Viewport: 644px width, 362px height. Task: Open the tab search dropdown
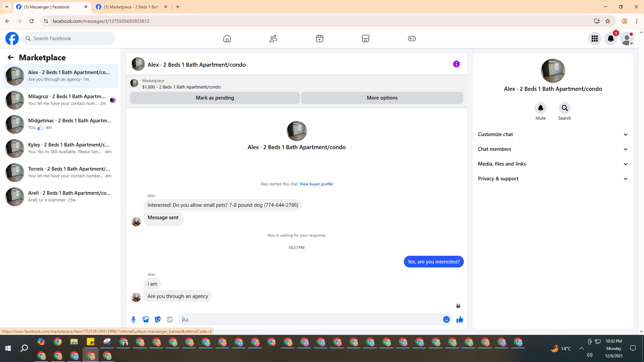(x=7, y=7)
